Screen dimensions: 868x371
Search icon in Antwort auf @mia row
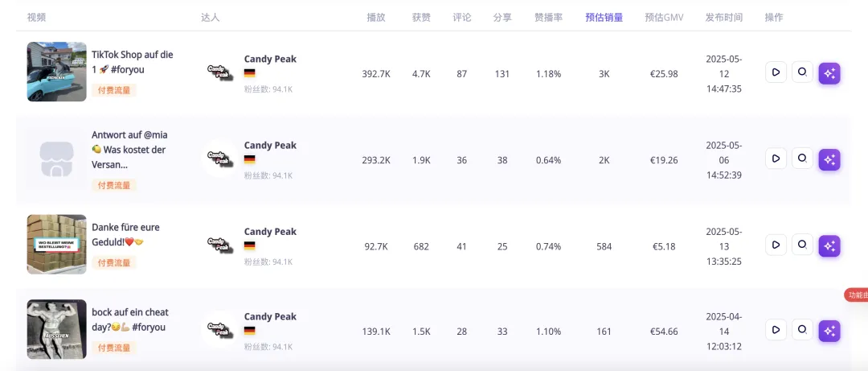[x=802, y=159]
